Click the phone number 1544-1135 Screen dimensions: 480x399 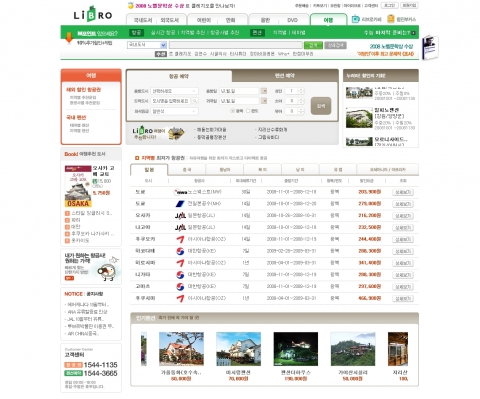[101, 365]
